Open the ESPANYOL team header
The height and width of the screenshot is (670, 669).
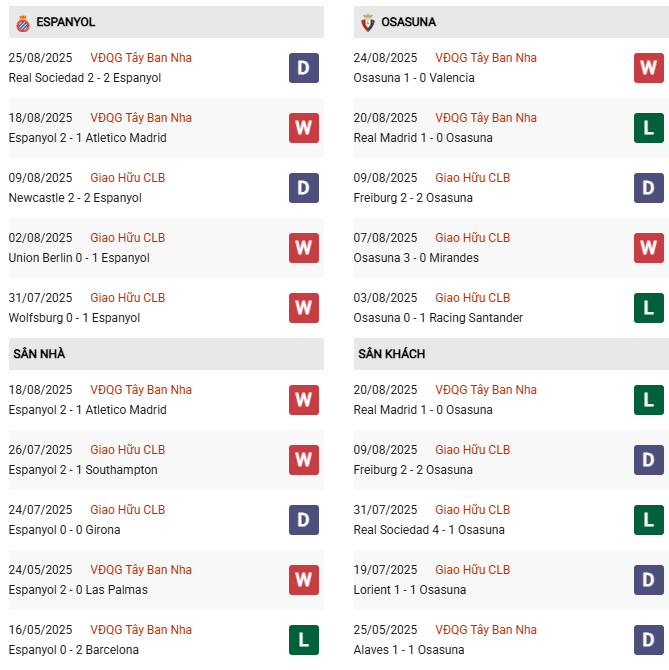pos(66,22)
